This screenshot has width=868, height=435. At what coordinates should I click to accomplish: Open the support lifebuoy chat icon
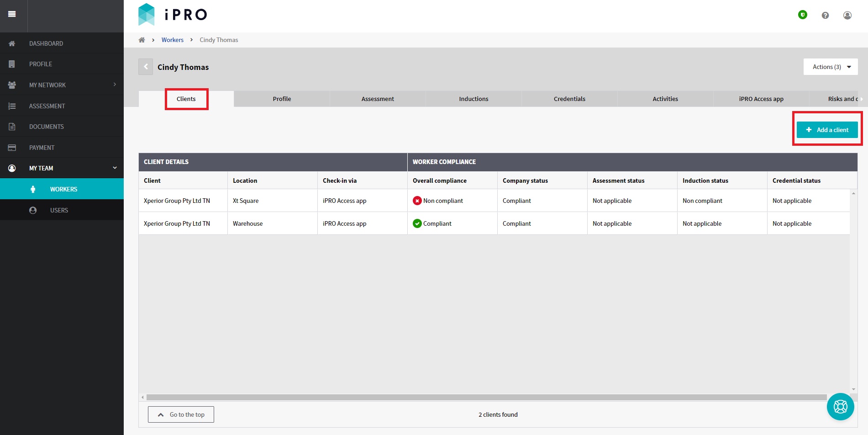tap(841, 407)
